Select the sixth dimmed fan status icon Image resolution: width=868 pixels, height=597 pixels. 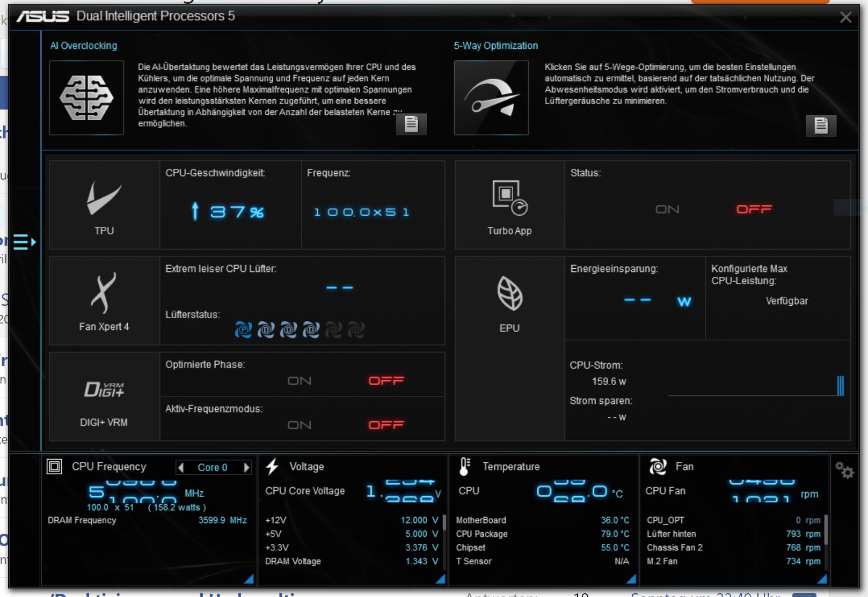tap(356, 329)
